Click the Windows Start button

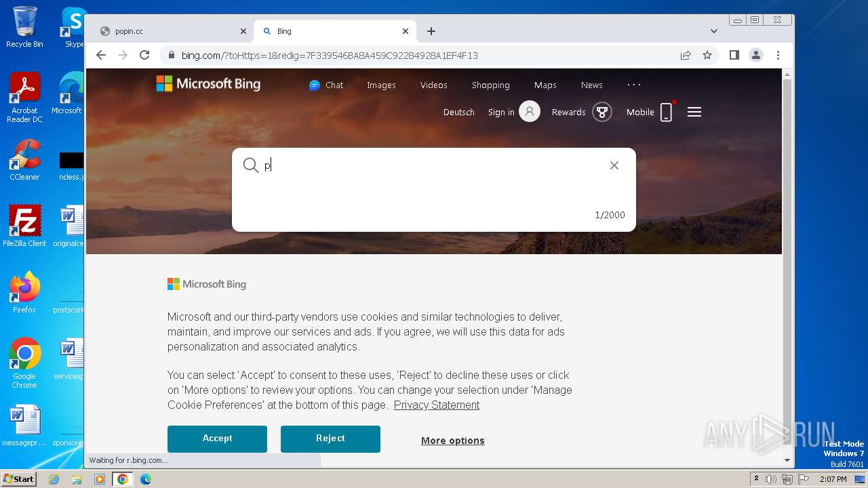click(x=18, y=479)
